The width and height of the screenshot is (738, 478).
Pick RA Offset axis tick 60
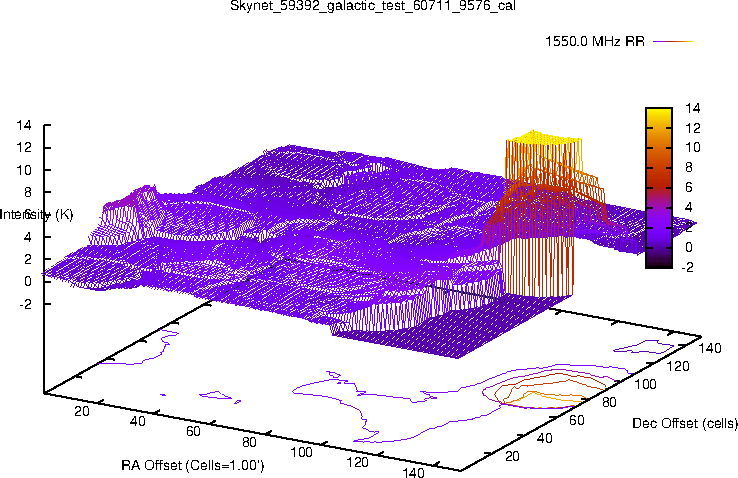click(x=193, y=431)
